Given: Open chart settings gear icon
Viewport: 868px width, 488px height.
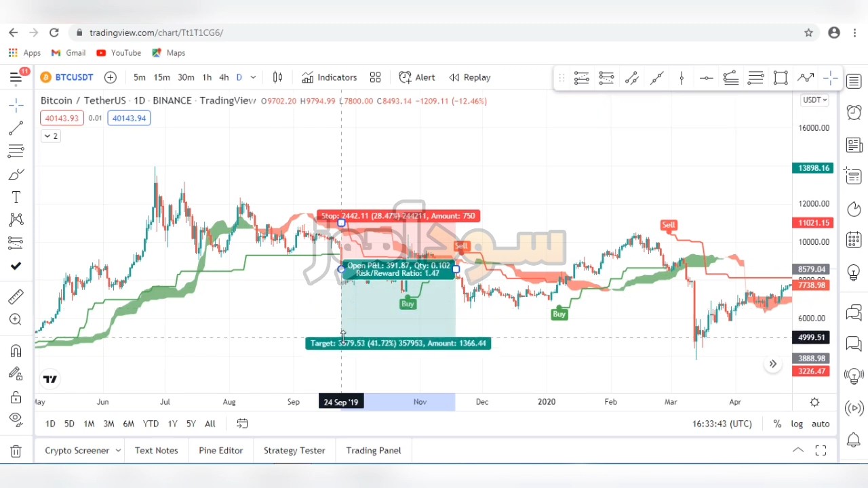Looking at the screenshot, I should point(814,402).
